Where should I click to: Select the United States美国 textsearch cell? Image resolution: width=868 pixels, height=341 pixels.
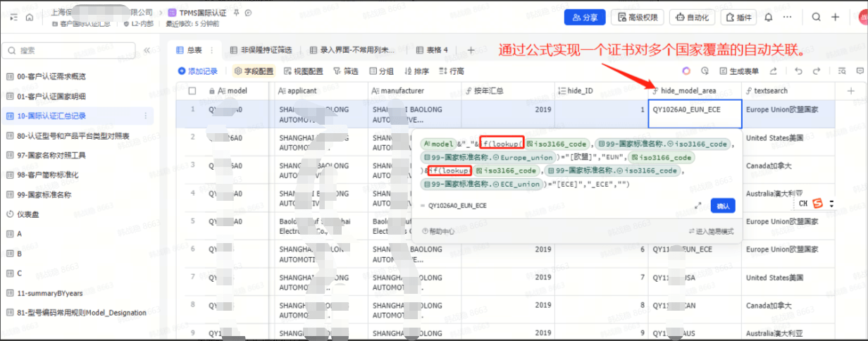[788, 142]
